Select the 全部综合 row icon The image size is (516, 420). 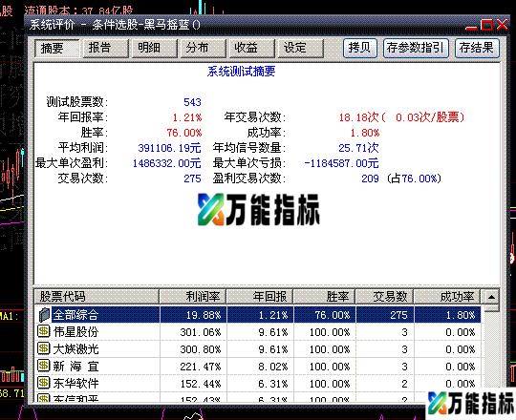[x=44, y=315]
